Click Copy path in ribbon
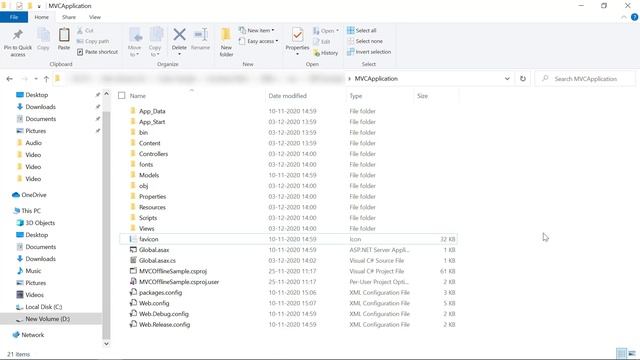The image size is (640, 360). coord(93,41)
